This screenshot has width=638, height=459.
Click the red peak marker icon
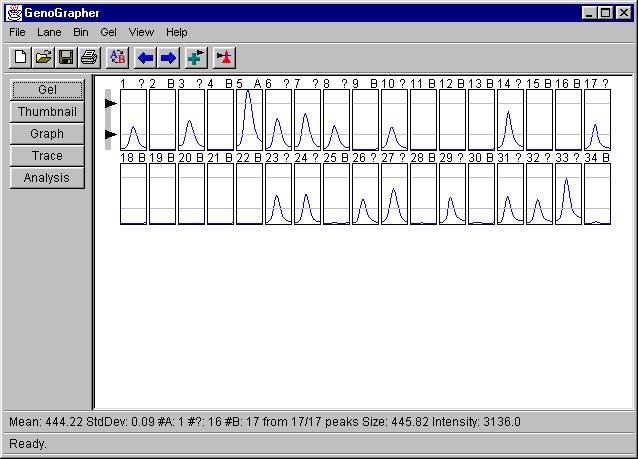pyautogui.click(x=224, y=58)
